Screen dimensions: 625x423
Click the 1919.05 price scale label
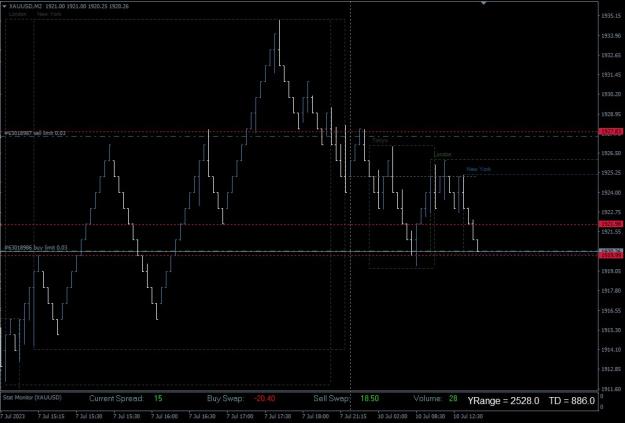[x=611, y=271]
